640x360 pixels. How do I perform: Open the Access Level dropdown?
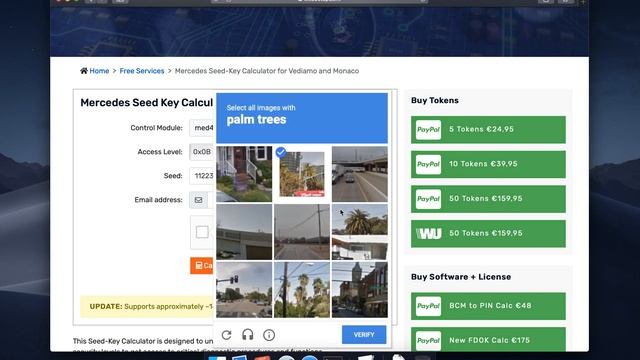pyautogui.click(x=202, y=152)
